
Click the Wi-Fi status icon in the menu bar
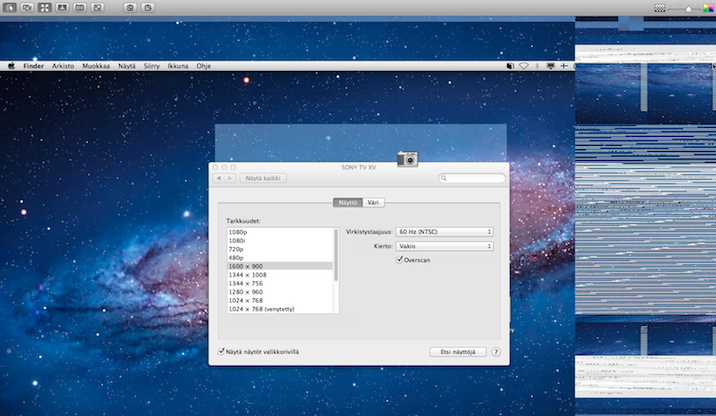click(x=523, y=65)
